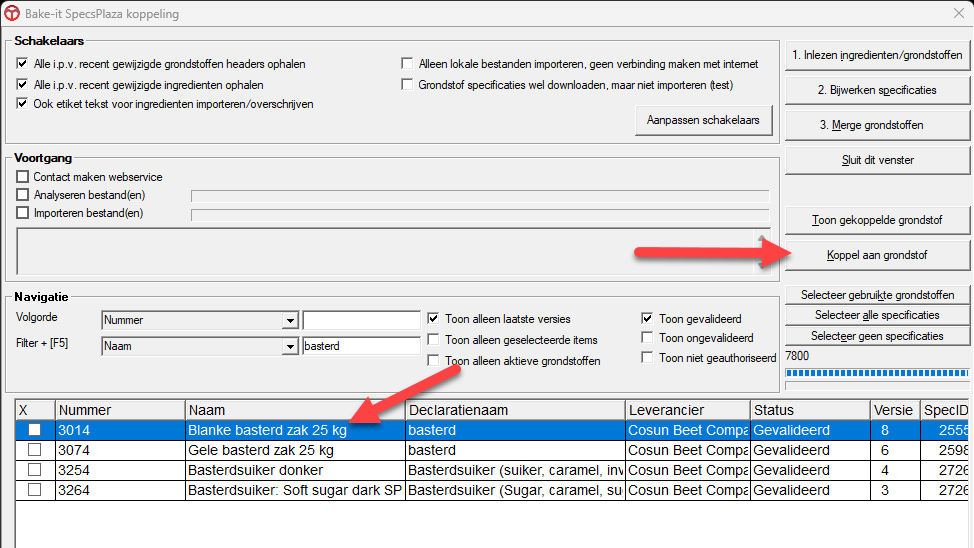Screen dimensions: 974x548
Task: Enable 'Alleen lokale bestanden importeren' option
Action: 407,63
